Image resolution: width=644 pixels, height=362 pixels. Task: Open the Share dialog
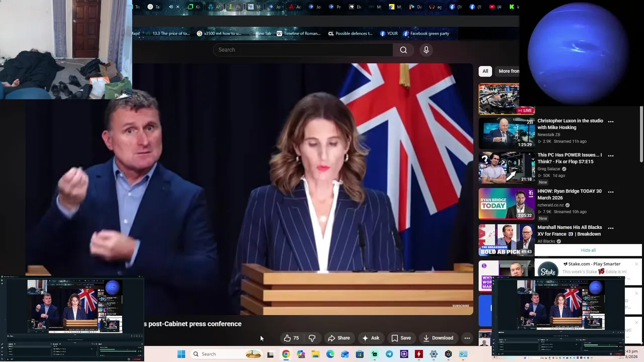tap(339, 338)
